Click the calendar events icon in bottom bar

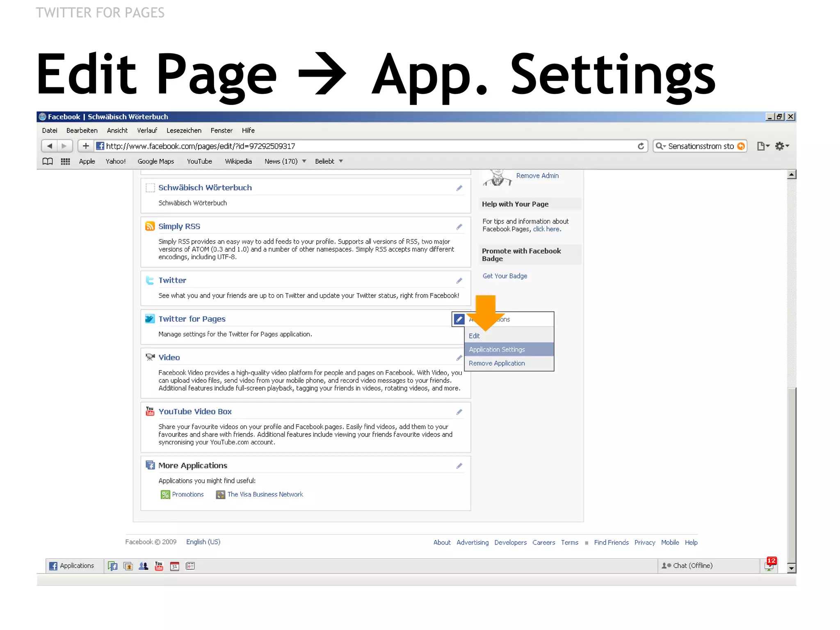point(175,566)
